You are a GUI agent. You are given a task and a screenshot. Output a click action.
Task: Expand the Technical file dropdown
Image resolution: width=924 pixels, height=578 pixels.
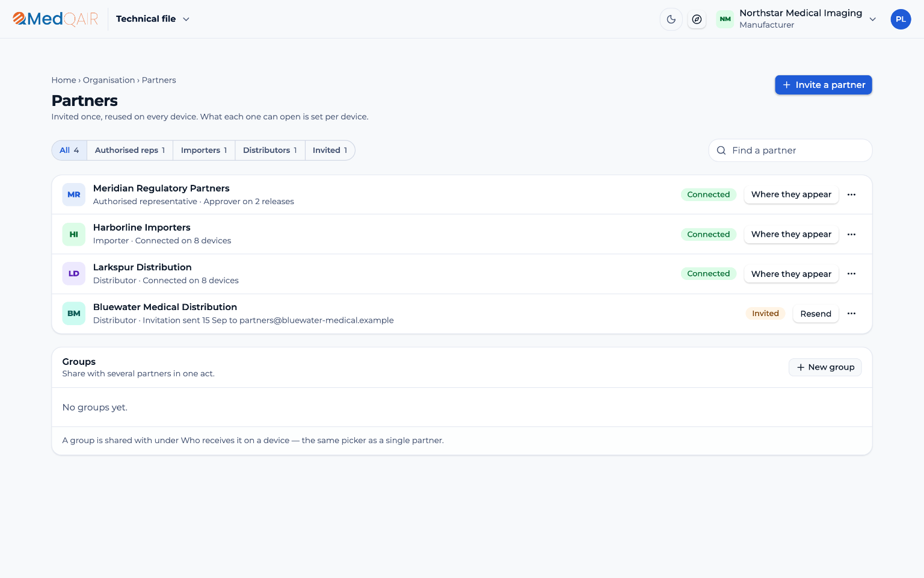tap(153, 19)
